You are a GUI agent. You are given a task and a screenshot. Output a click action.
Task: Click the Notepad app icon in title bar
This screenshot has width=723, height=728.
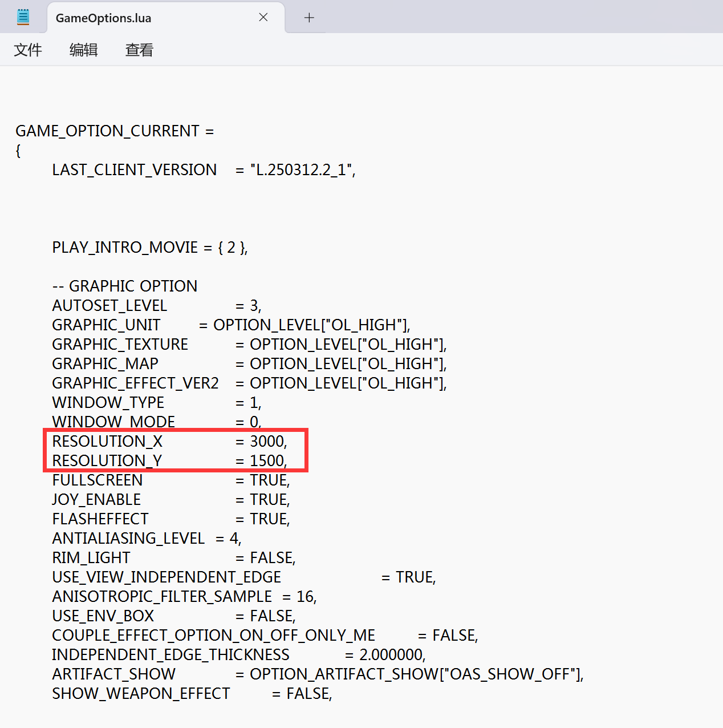[23, 17]
